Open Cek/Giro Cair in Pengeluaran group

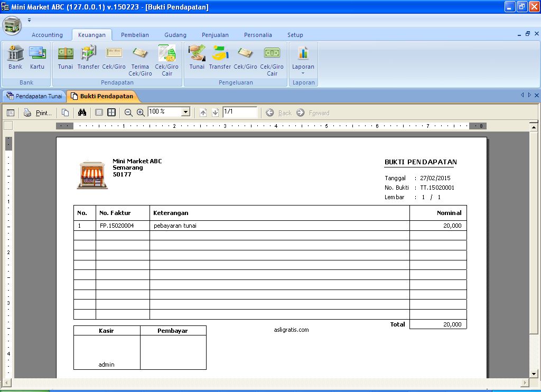tap(272, 60)
